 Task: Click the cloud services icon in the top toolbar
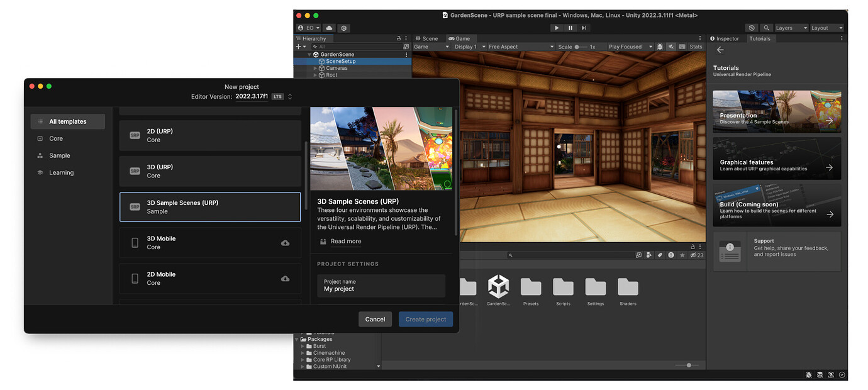329,28
